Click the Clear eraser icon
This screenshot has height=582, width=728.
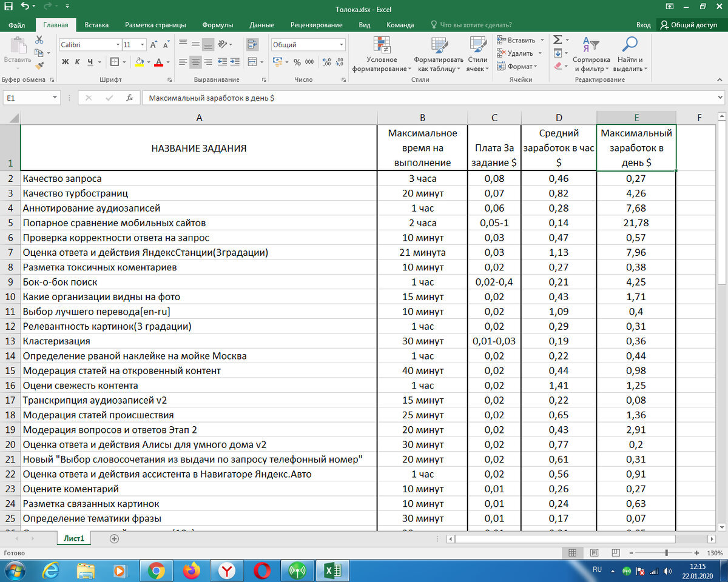(x=558, y=67)
